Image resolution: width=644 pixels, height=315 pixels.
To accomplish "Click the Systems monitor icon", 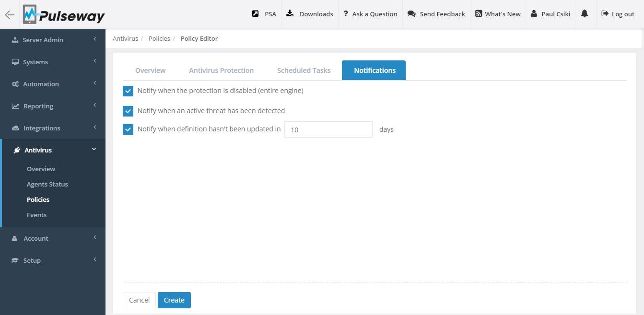I will 15,62.
